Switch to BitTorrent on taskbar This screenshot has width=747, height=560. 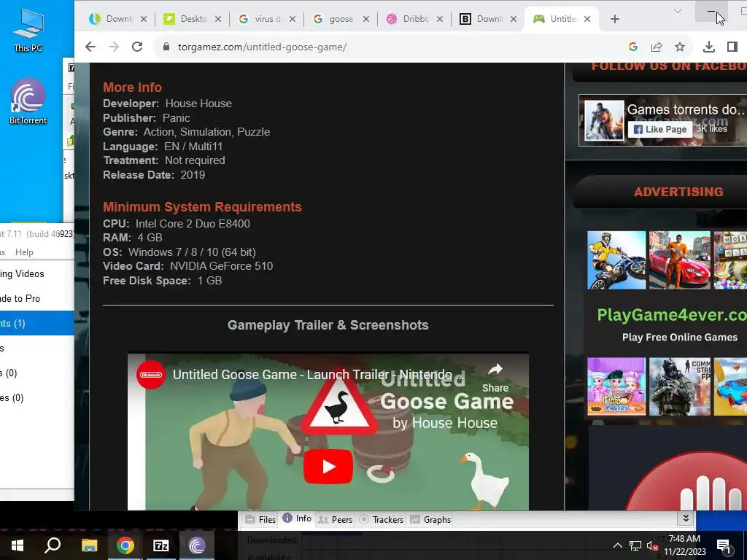pyautogui.click(x=197, y=545)
